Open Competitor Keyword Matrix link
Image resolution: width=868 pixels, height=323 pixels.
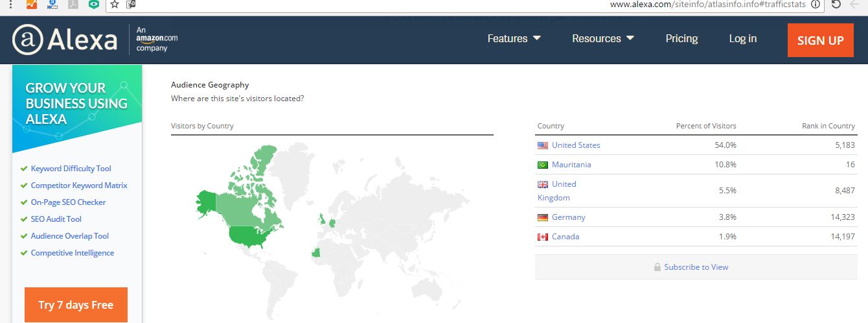coord(79,185)
